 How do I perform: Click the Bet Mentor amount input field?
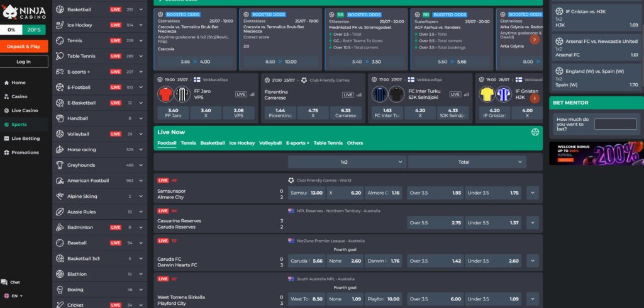(x=615, y=124)
